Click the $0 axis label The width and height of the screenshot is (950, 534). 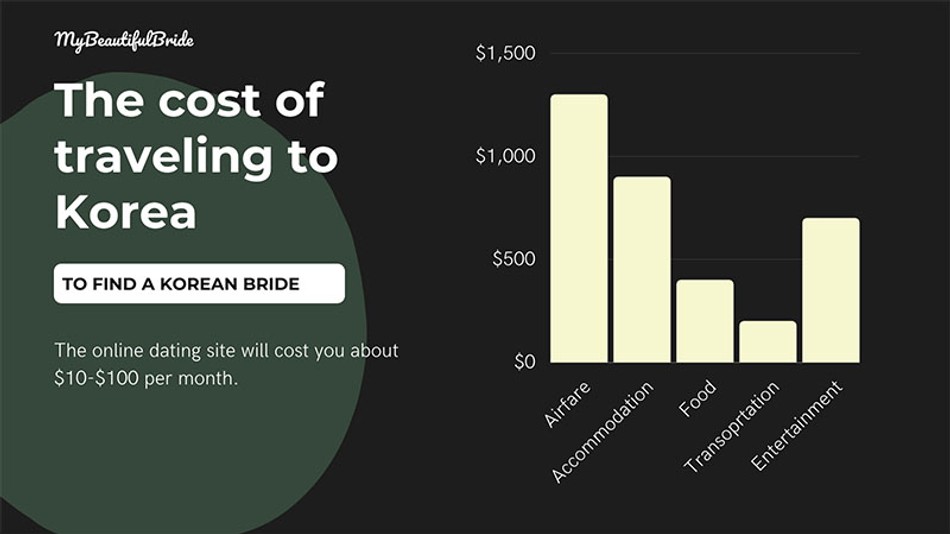click(525, 362)
